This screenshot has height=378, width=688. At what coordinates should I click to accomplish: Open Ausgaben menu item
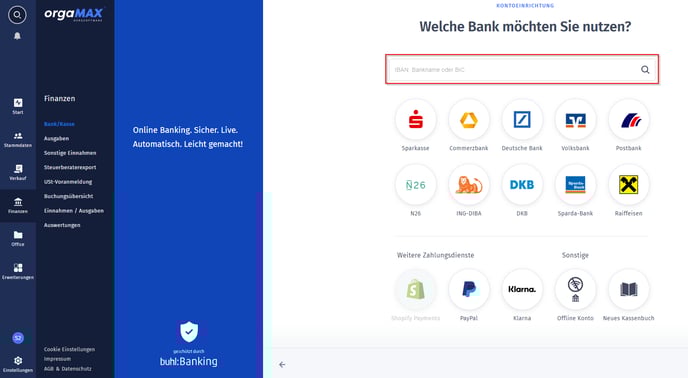pos(56,139)
